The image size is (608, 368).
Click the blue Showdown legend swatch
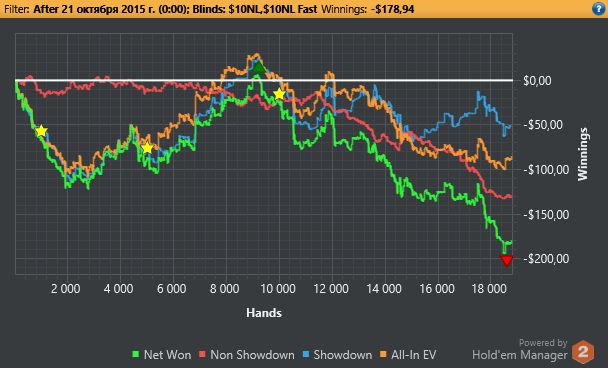[x=306, y=354]
